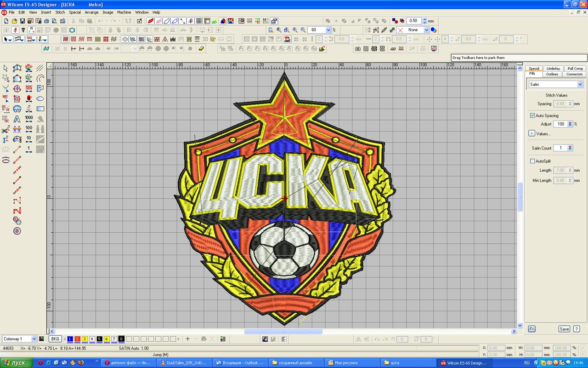Adjust the Auto Spacing percentage stepper
Screen dimensions: 588x368
[570, 124]
